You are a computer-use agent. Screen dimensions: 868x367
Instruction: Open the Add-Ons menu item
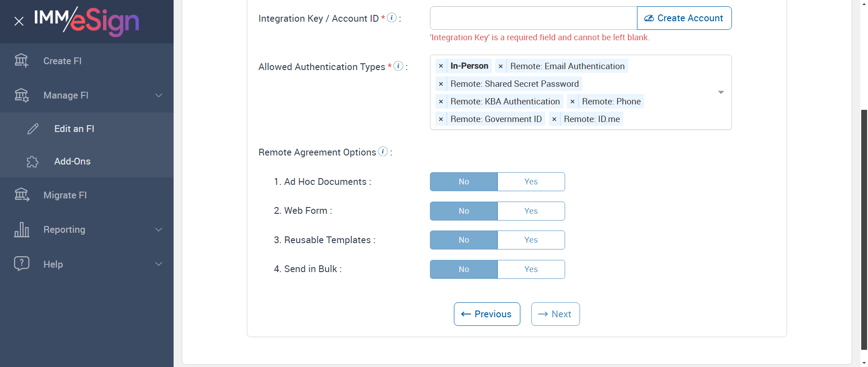[x=72, y=161]
